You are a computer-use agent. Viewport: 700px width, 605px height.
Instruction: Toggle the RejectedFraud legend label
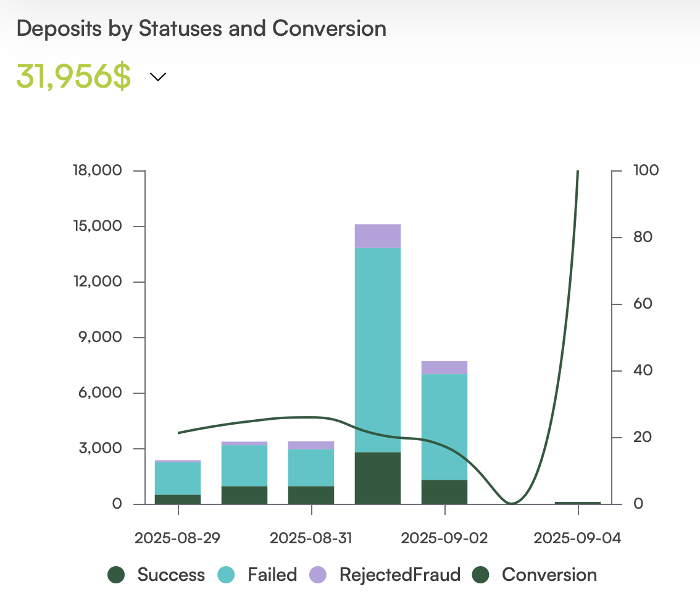pos(400,575)
